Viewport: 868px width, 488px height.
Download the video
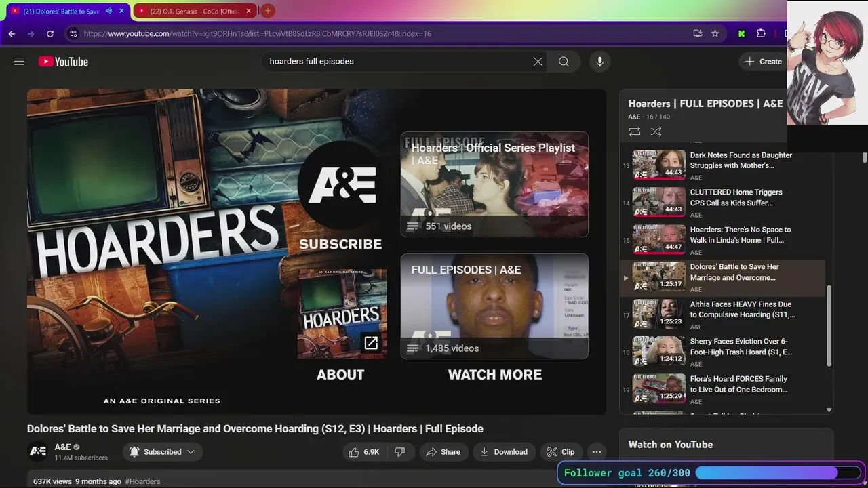504,452
